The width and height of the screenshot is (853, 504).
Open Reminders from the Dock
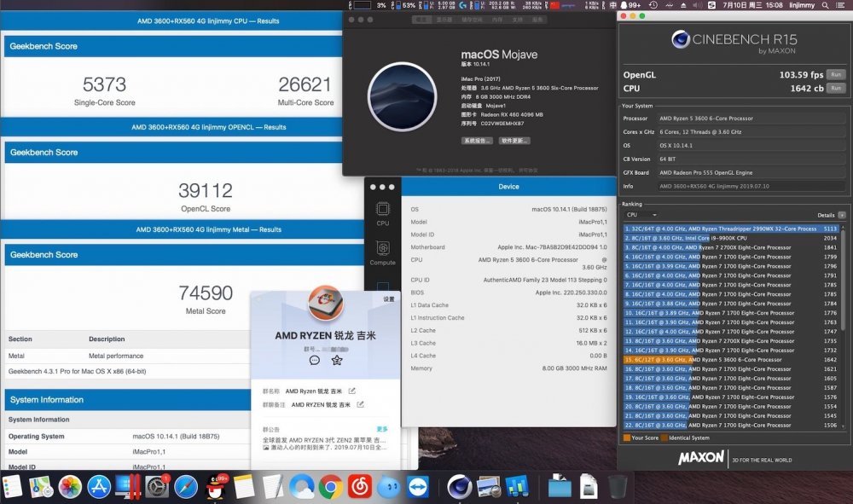(11, 487)
